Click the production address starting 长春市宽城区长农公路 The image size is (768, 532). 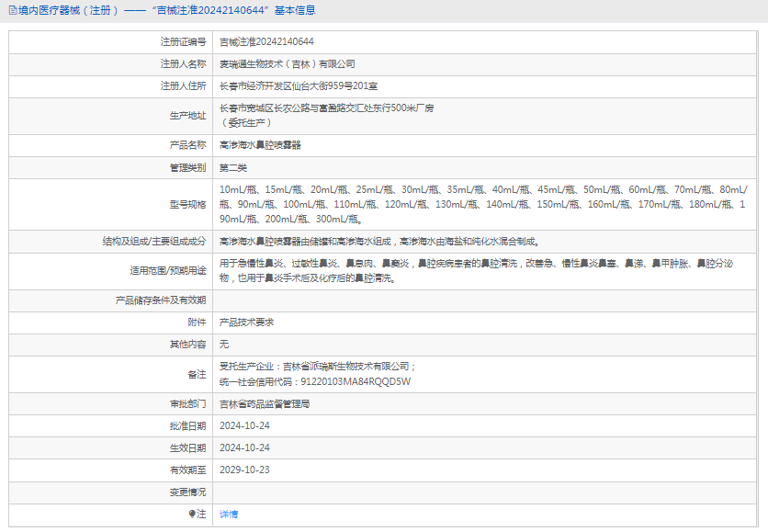tap(326, 108)
